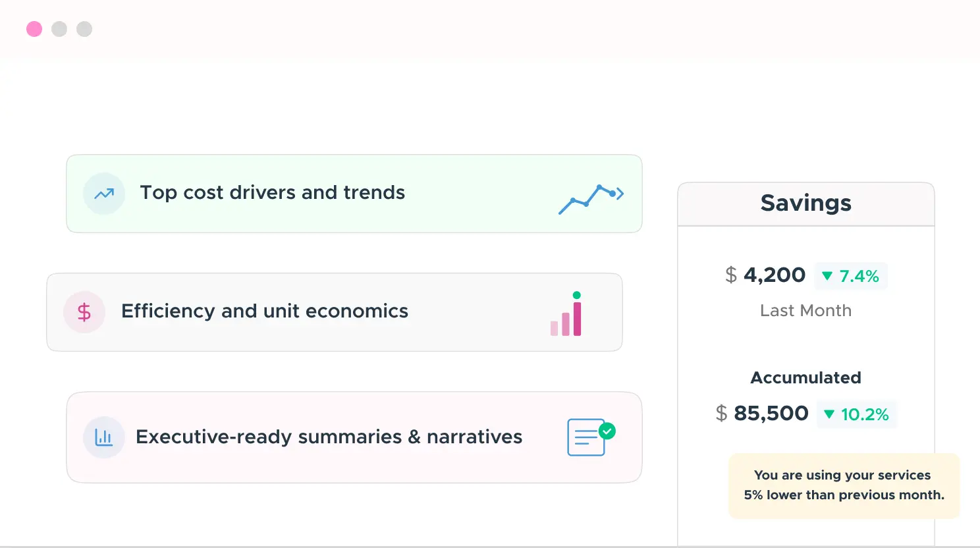The image size is (980, 548).
Task: Click the green checkmark badge
Action: (x=607, y=431)
